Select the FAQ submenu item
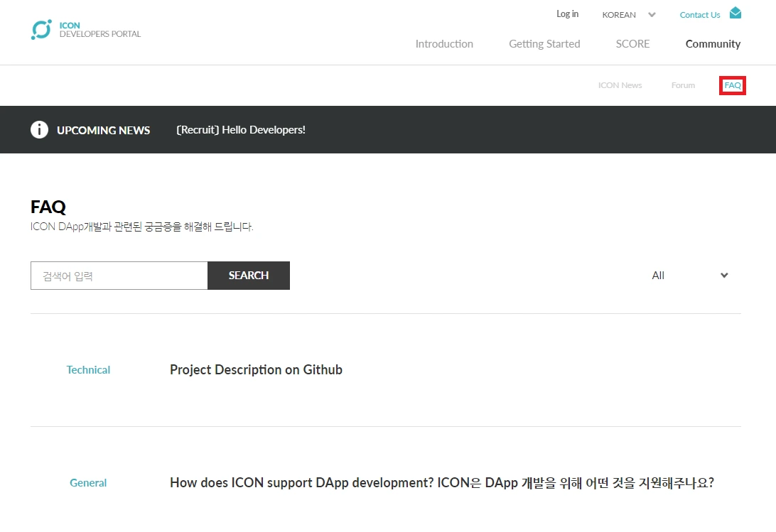The image size is (776, 532). coord(733,86)
